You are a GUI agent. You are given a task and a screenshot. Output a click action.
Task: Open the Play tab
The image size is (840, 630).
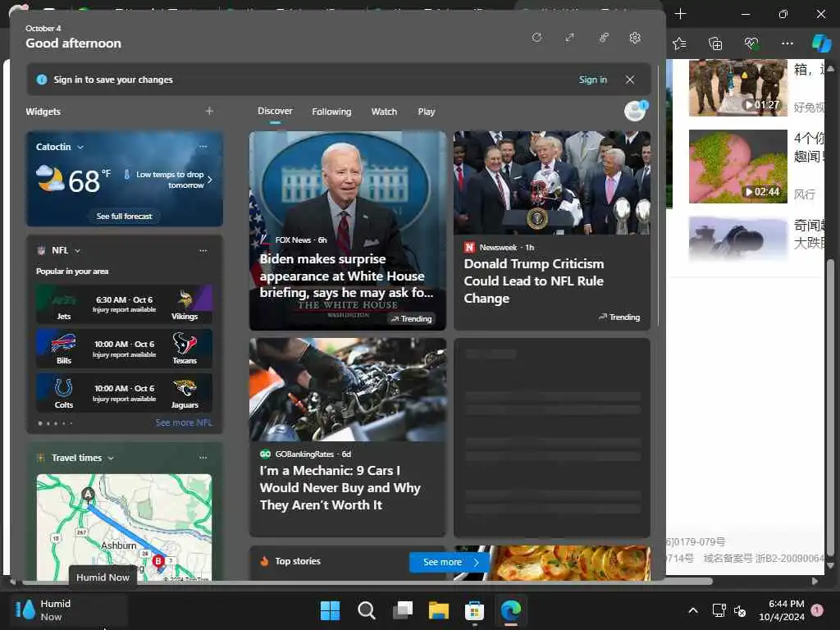pos(427,112)
